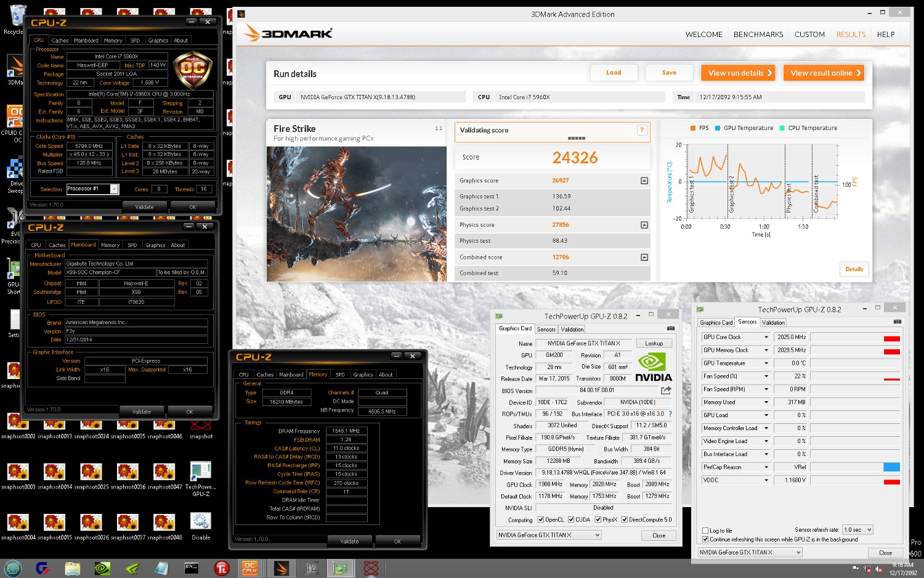
Task: Click View result online button
Action: (824, 73)
